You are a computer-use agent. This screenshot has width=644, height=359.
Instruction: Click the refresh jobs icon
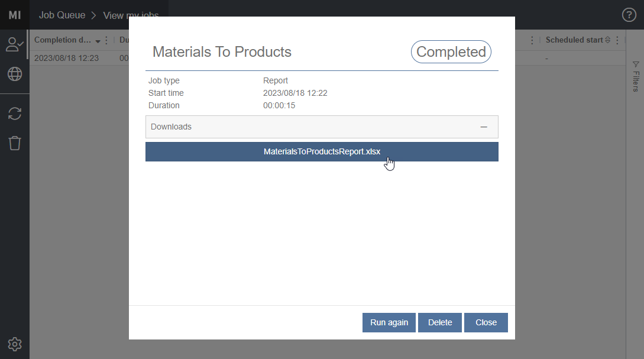15,114
